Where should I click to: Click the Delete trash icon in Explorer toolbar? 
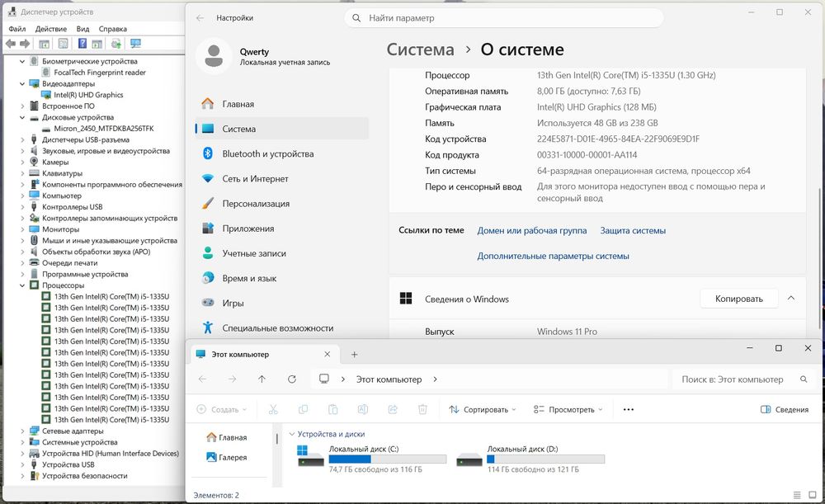422,409
